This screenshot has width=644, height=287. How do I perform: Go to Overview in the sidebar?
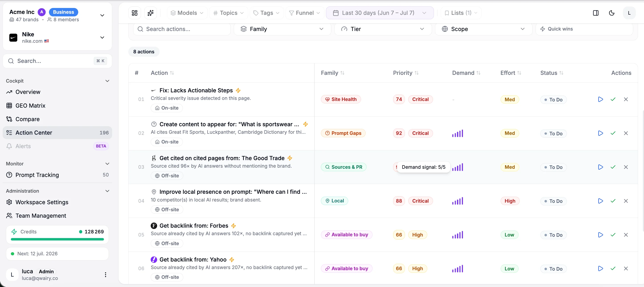(57, 92)
